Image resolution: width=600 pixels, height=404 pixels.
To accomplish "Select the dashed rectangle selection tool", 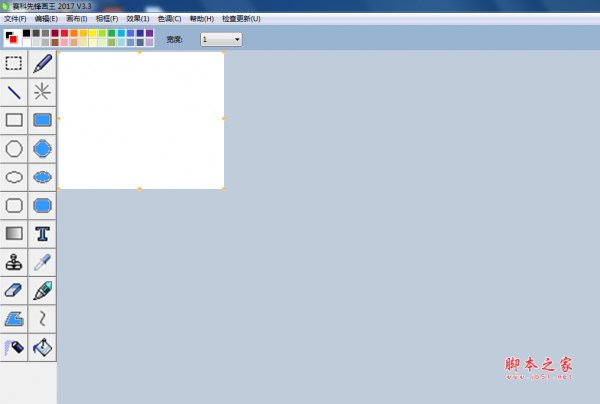I will (14, 64).
